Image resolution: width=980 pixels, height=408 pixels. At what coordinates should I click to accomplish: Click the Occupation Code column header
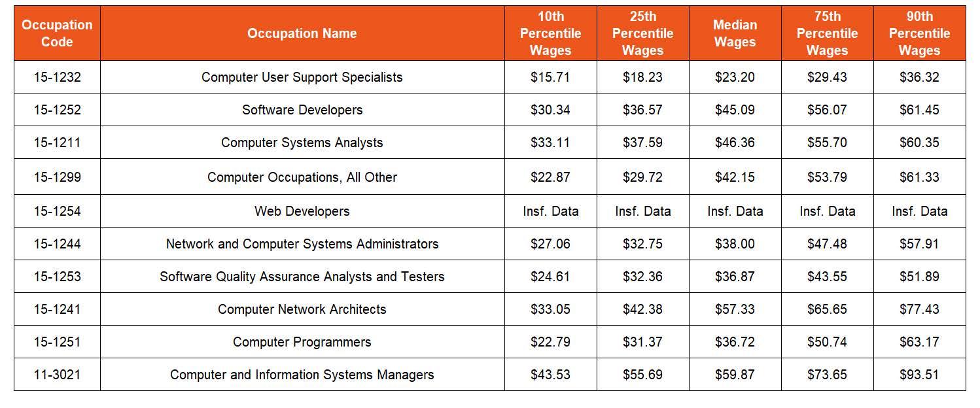57,33
